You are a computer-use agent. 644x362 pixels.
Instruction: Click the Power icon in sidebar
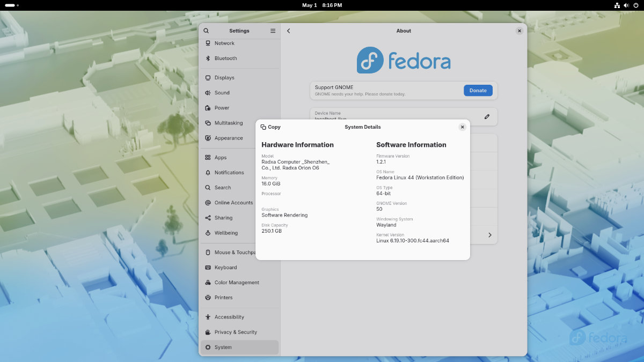[x=208, y=108]
